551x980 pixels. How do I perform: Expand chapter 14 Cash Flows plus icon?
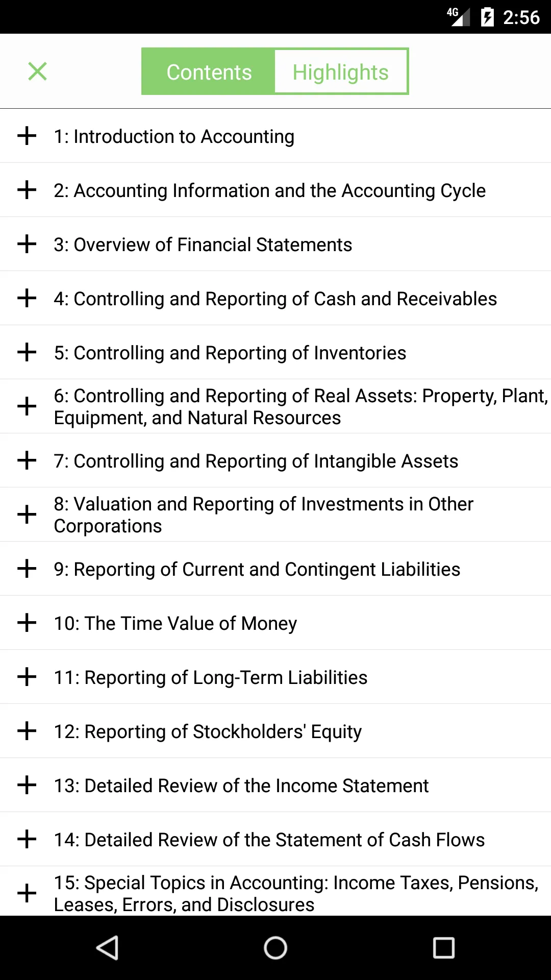click(27, 839)
